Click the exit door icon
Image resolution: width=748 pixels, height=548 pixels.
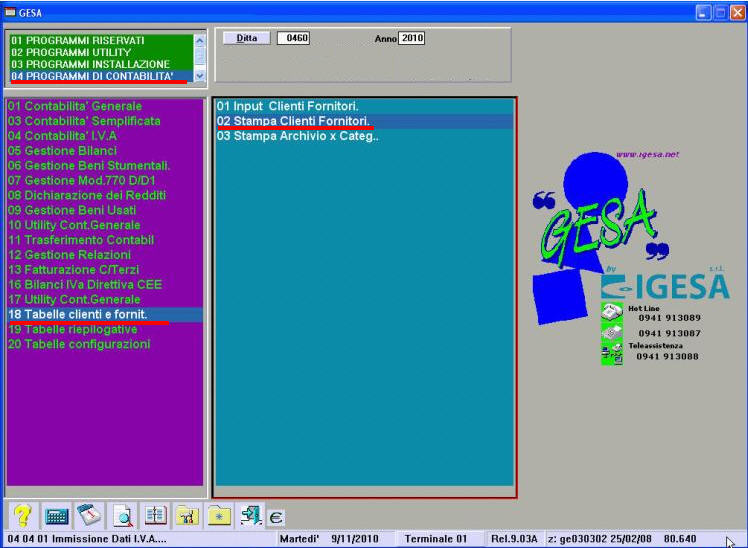pos(251,516)
